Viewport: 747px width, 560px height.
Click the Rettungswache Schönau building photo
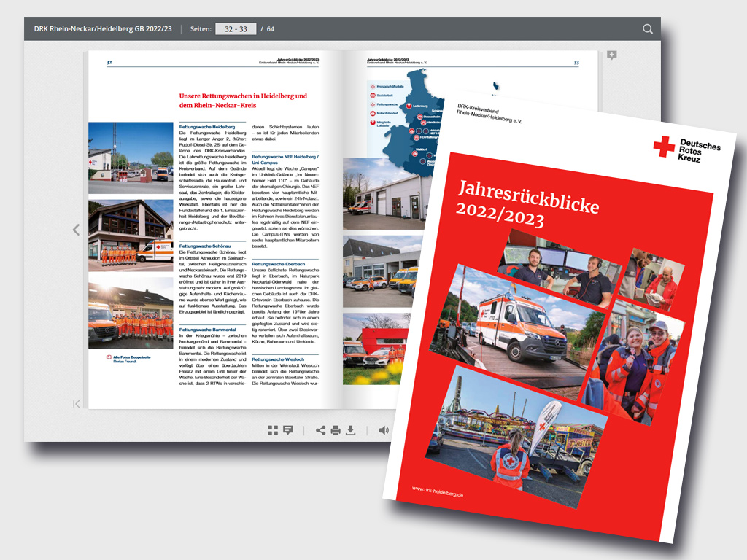[x=131, y=233]
